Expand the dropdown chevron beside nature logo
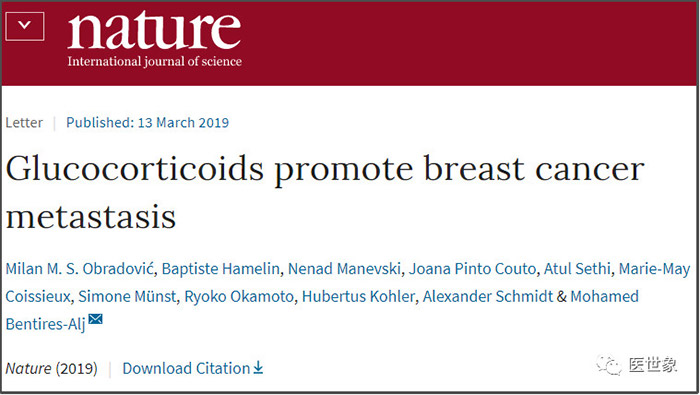Screen dimensions: 700x395 click(x=25, y=26)
